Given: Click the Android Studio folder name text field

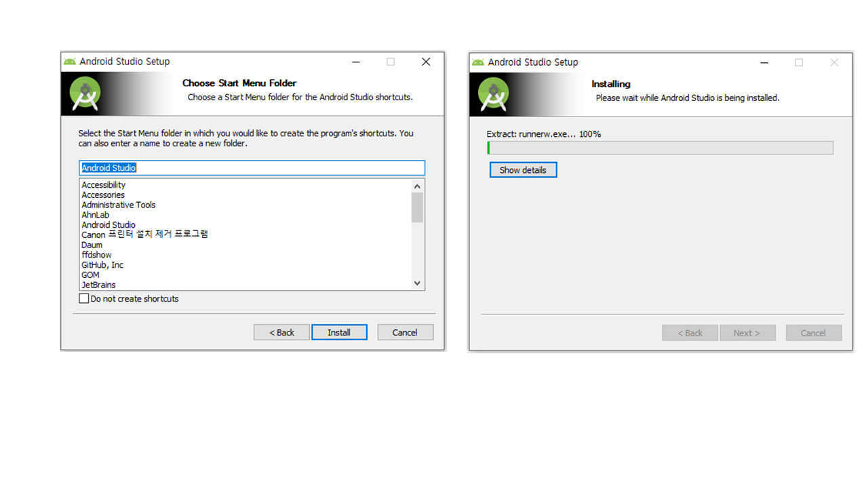Looking at the screenshot, I should (x=252, y=167).
